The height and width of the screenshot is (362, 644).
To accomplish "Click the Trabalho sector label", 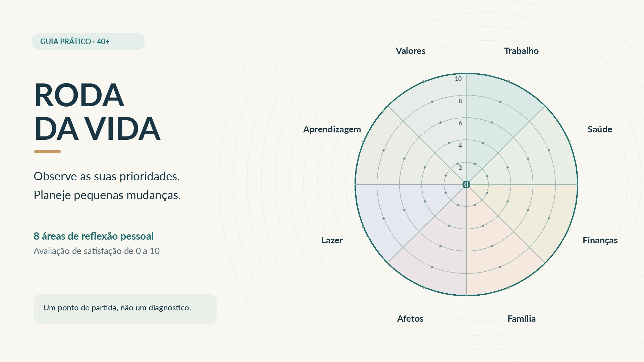I will 521,51.
